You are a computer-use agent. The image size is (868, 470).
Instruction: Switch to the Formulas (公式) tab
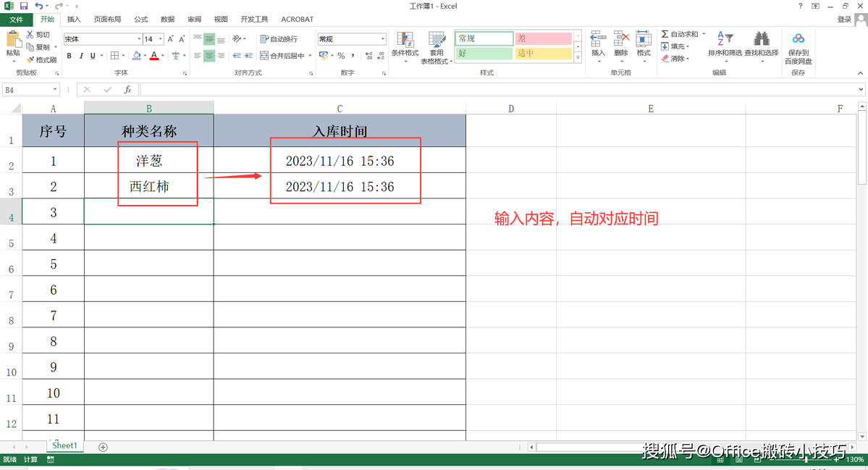[x=140, y=20]
